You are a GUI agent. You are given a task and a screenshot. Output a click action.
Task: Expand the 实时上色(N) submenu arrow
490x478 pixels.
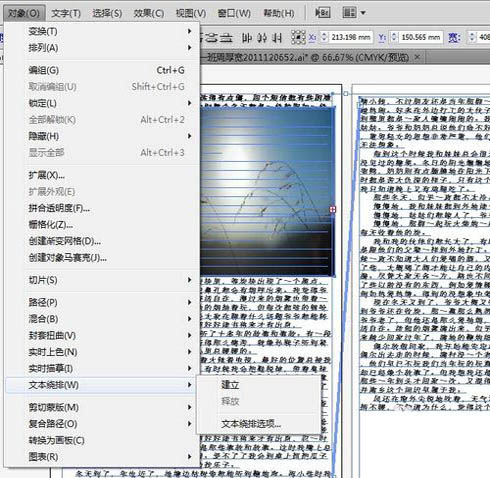(x=189, y=352)
